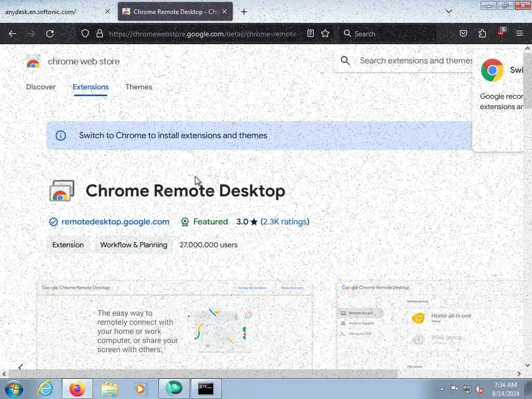Open Action Center flag icon
The width and height of the screenshot is (532, 399).
point(454,389)
